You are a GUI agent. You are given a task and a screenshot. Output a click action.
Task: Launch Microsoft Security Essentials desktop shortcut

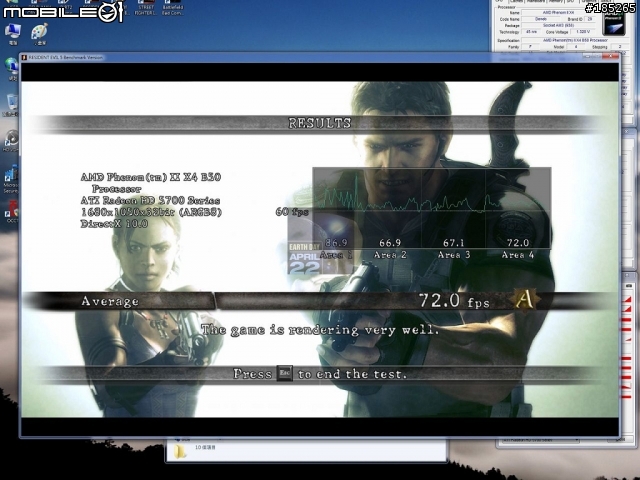(x=11, y=179)
